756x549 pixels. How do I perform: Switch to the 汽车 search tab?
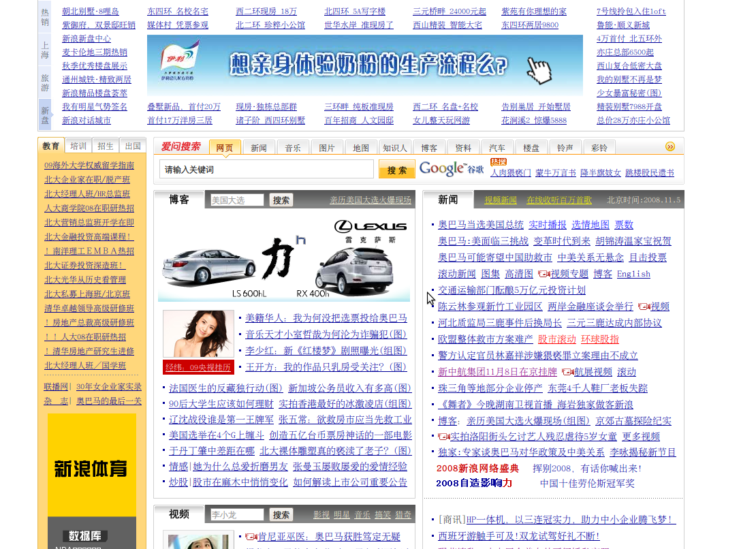tap(497, 148)
